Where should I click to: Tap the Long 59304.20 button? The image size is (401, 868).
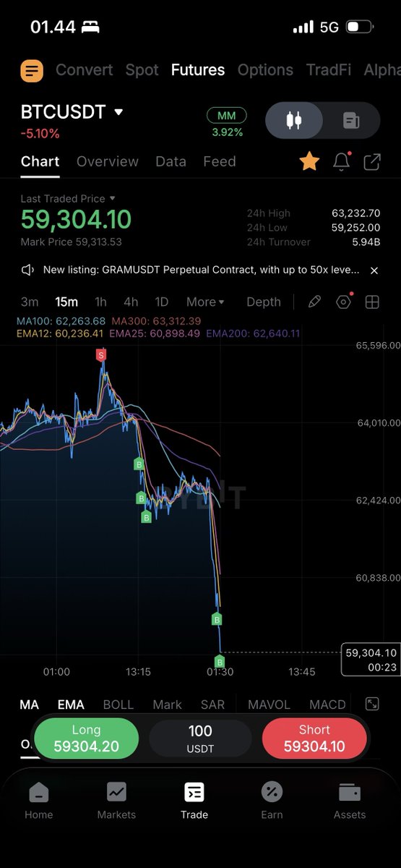pyautogui.click(x=86, y=738)
